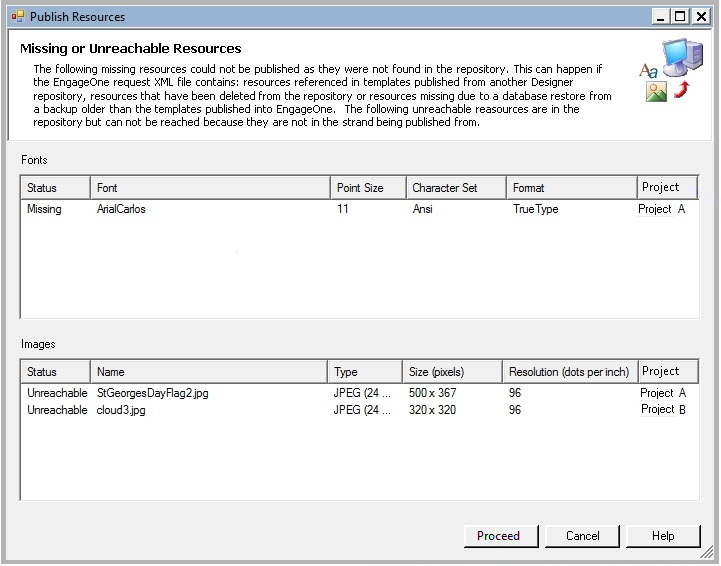
Task: Select the cloud3.jpg image row
Action: click(121, 410)
